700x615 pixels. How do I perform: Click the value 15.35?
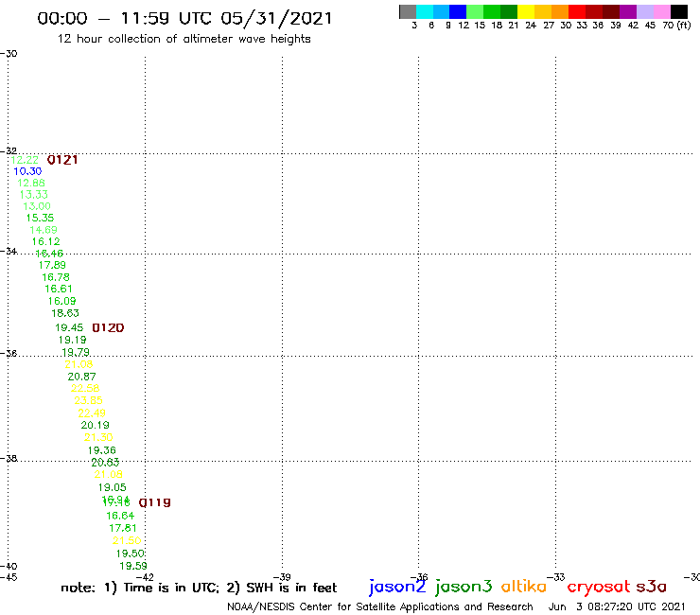pos(40,218)
